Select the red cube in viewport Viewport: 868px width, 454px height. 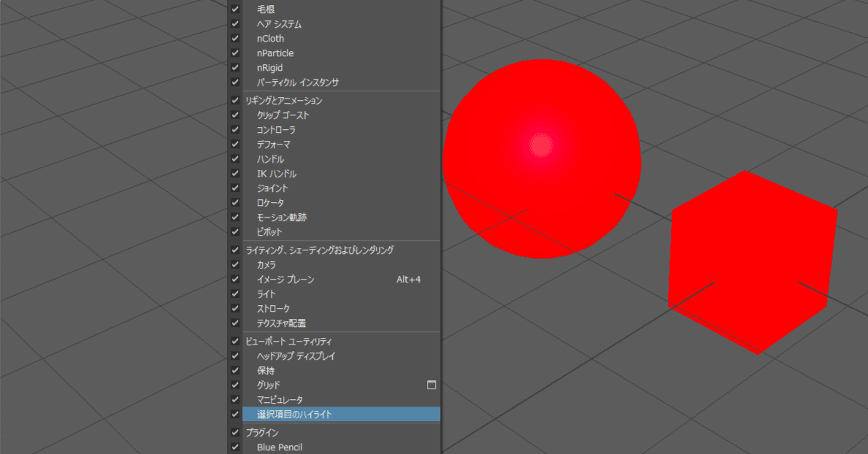point(753,262)
